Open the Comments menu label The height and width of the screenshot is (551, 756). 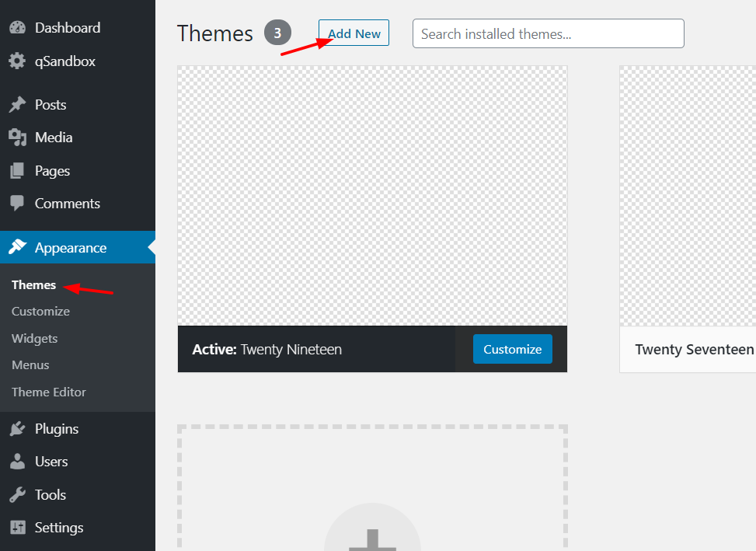tap(68, 204)
